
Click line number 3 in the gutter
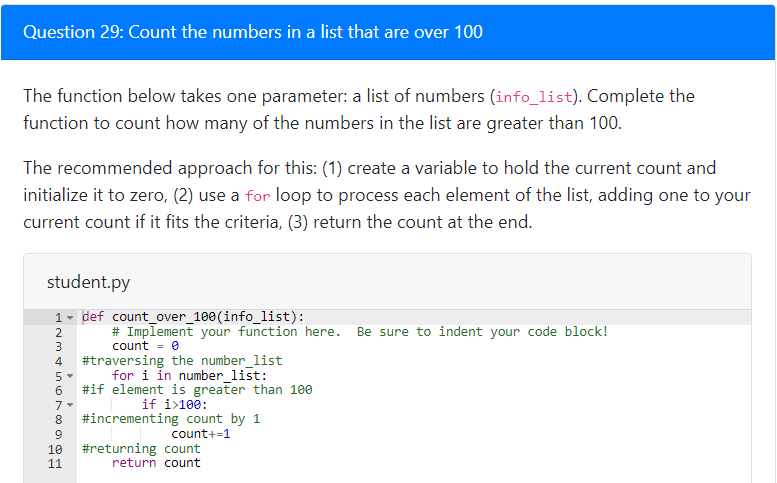[x=58, y=347]
